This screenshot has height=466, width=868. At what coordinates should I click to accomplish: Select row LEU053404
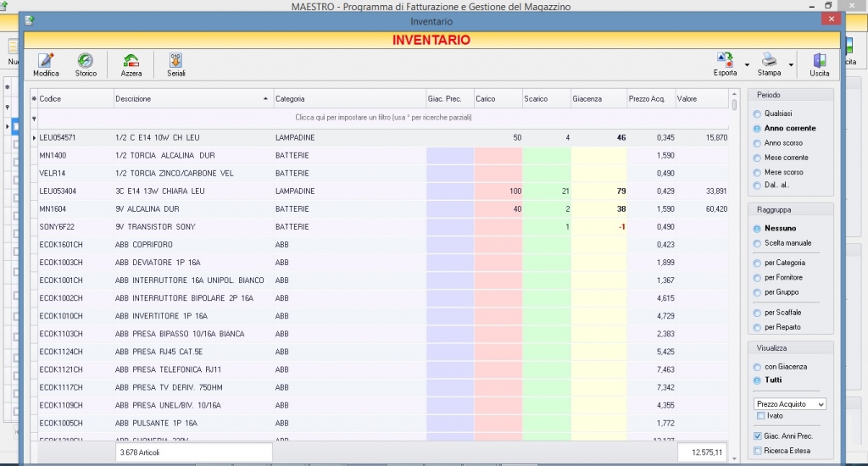pyautogui.click(x=383, y=191)
